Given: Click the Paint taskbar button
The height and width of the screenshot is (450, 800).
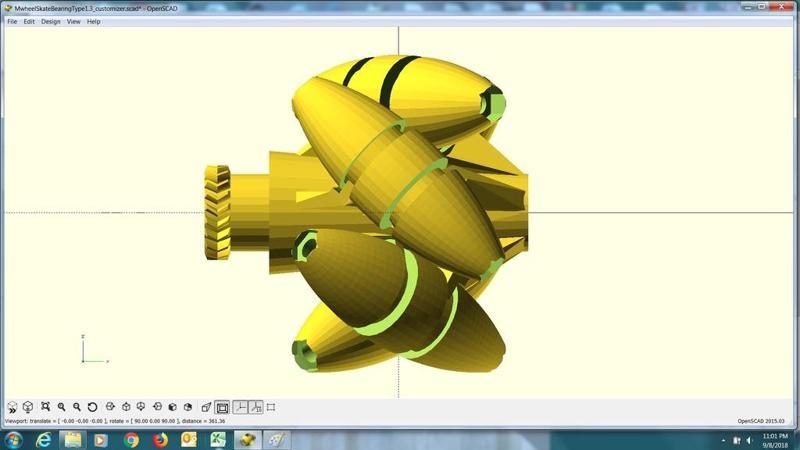Looking at the screenshot, I should coord(277,440).
